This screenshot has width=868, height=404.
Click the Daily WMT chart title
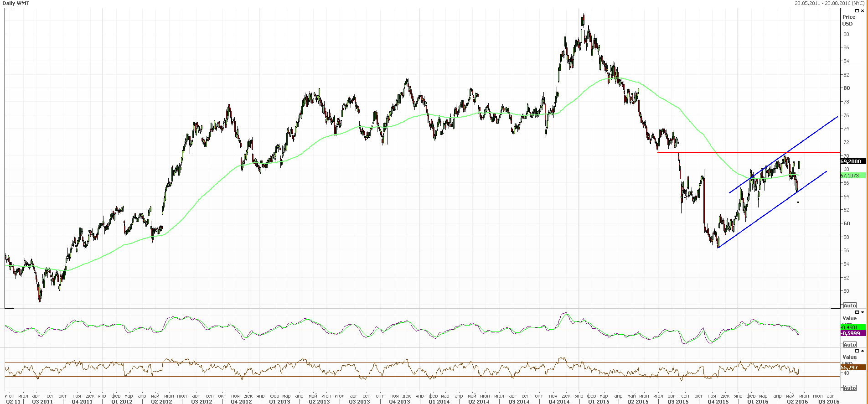pos(15,3)
